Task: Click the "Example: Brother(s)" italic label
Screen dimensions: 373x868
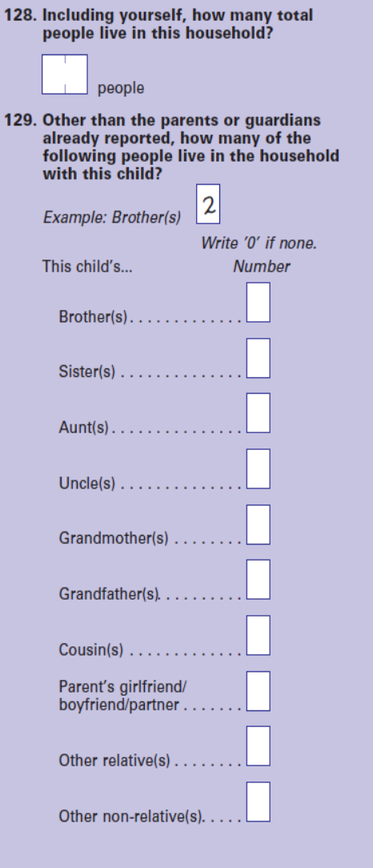Action: [112, 218]
